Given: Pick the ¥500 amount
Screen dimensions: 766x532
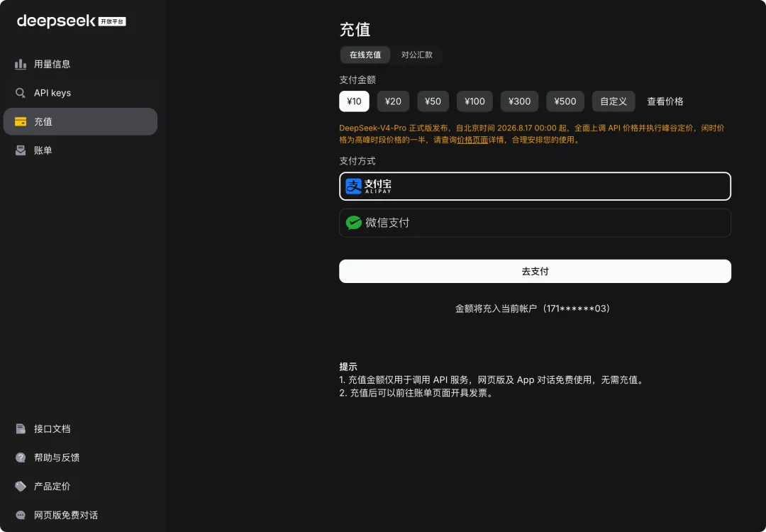Looking at the screenshot, I should point(565,101).
